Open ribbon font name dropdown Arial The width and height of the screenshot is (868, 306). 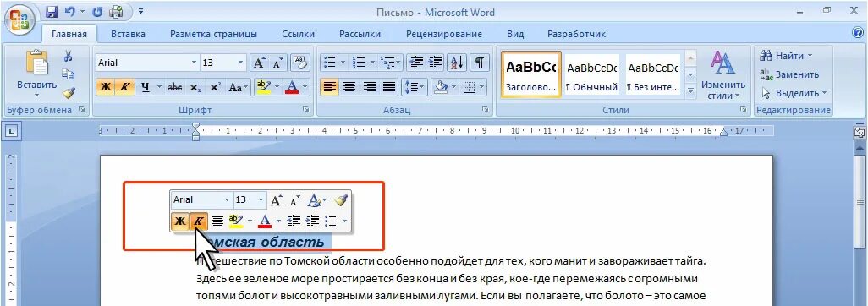click(194, 63)
